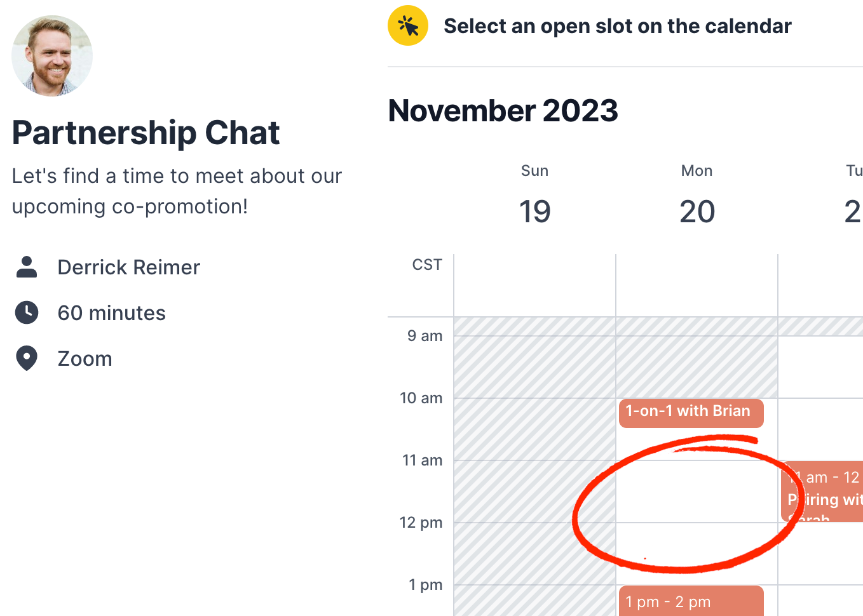The width and height of the screenshot is (863, 616).
Task: Select the 'Partnership Chat' title
Action: click(x=146, y=132)
